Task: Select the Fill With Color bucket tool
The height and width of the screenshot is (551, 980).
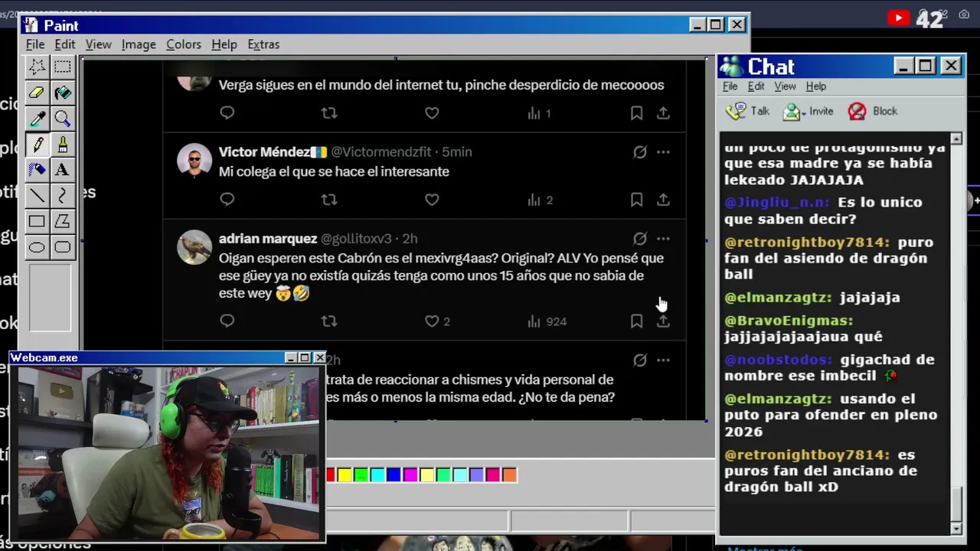Action: click(x=63, y=93)
